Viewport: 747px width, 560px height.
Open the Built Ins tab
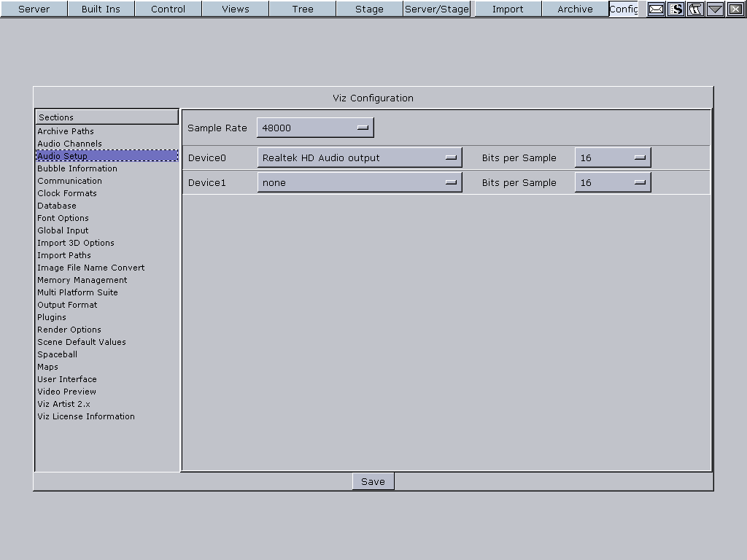(101, 9)
